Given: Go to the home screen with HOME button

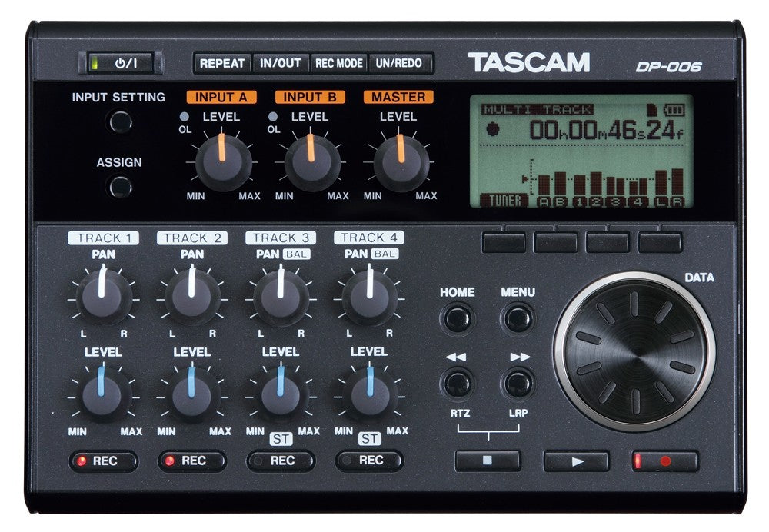Looking at the screenshot, I should coord(458,319).
